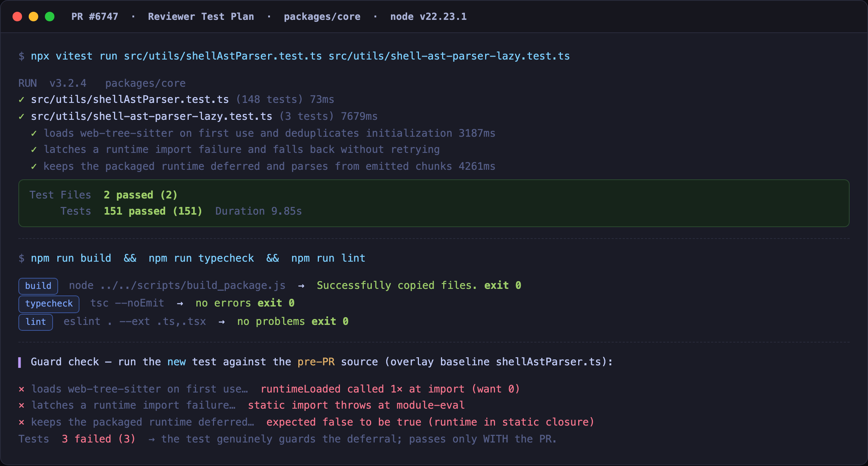Click the npx vitest run command line
Viewport: 868px width, 466px height.
pos(294,56)
